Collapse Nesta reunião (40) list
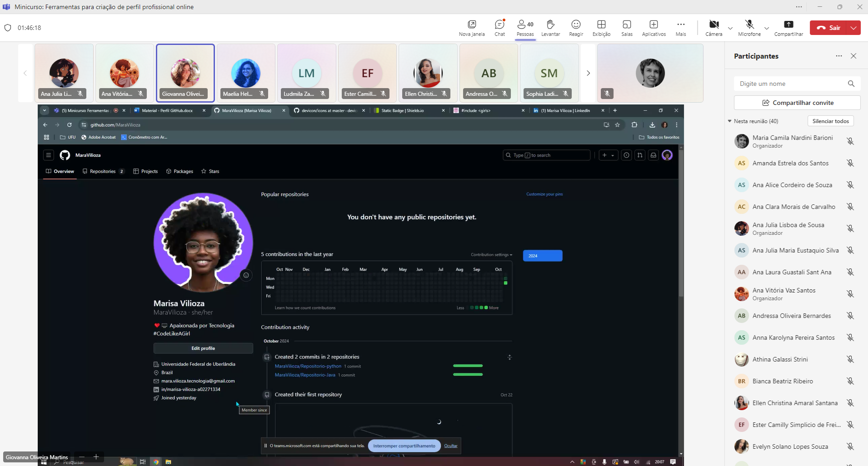This screenshot has width=868, height=466. tap(730, 121)
